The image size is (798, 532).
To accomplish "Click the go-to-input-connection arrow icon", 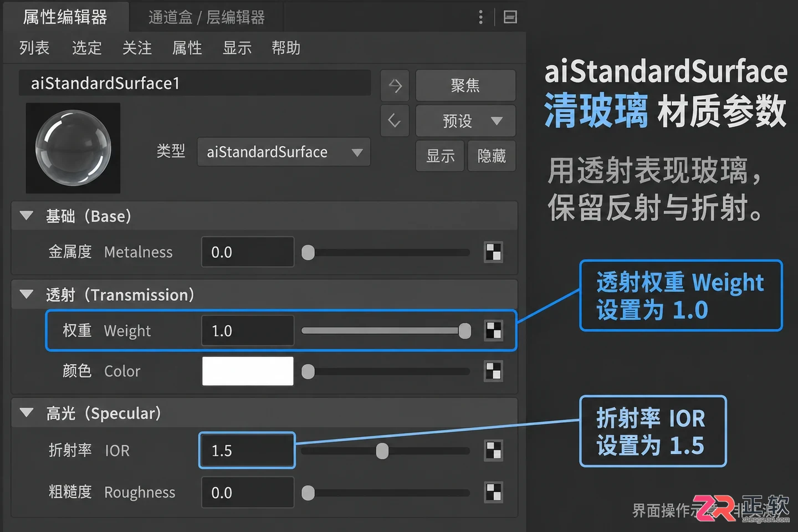I will point(395,85).
